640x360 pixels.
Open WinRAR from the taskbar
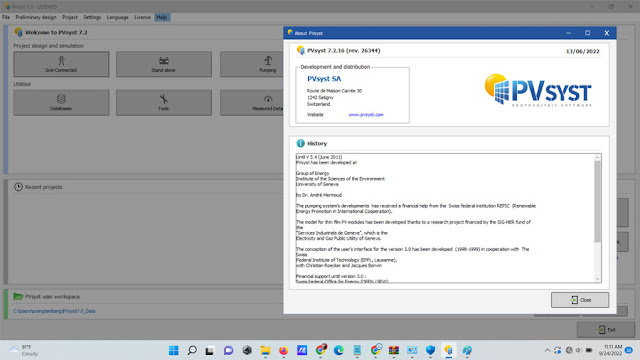393,350
